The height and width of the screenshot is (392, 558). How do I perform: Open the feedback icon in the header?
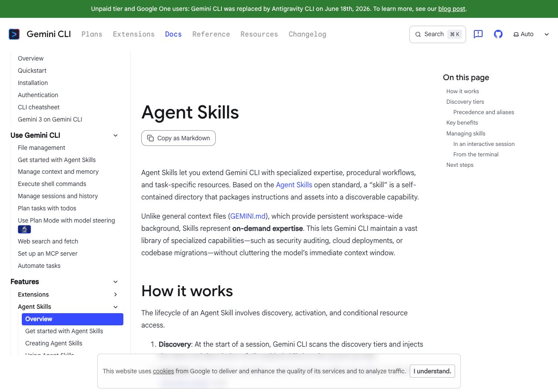[478, 34]
